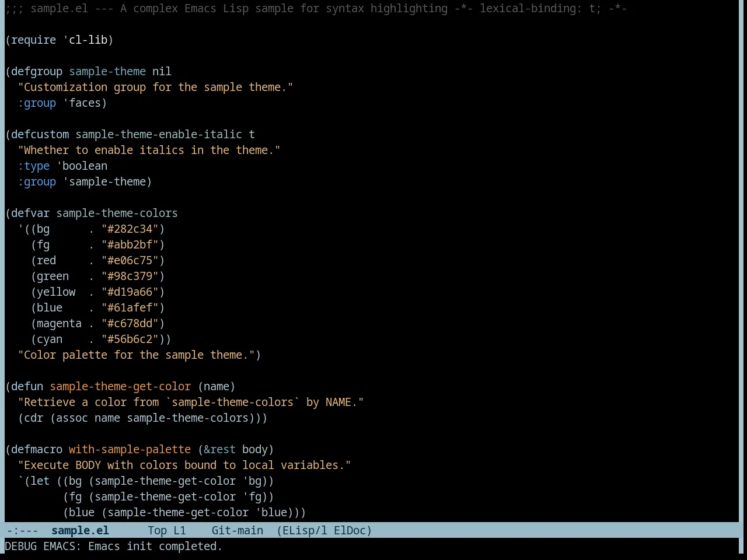Viewport: 747px width, 560px height.
Task: Click 'assoc' in the cdr expression
Action: click(x=72, y=418)
